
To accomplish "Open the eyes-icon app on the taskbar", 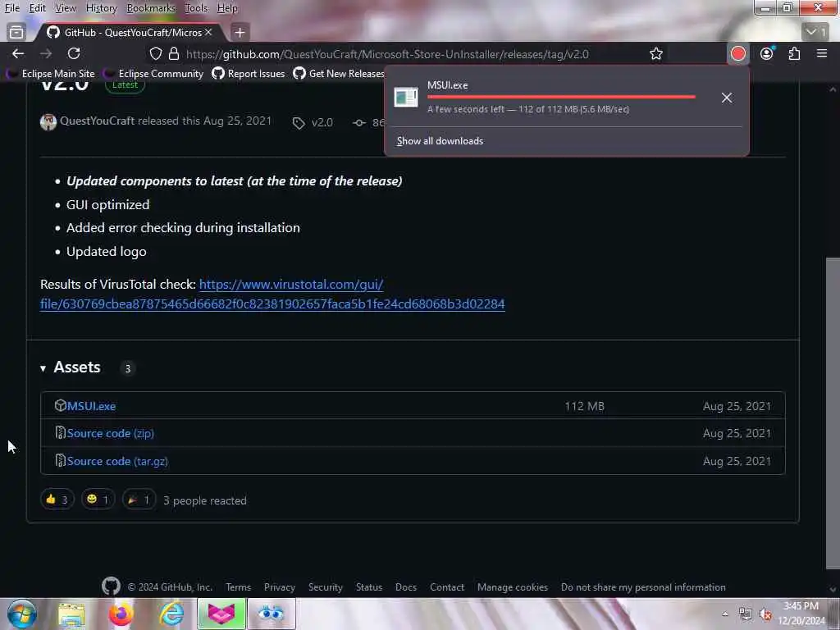I will coord(271,614).
